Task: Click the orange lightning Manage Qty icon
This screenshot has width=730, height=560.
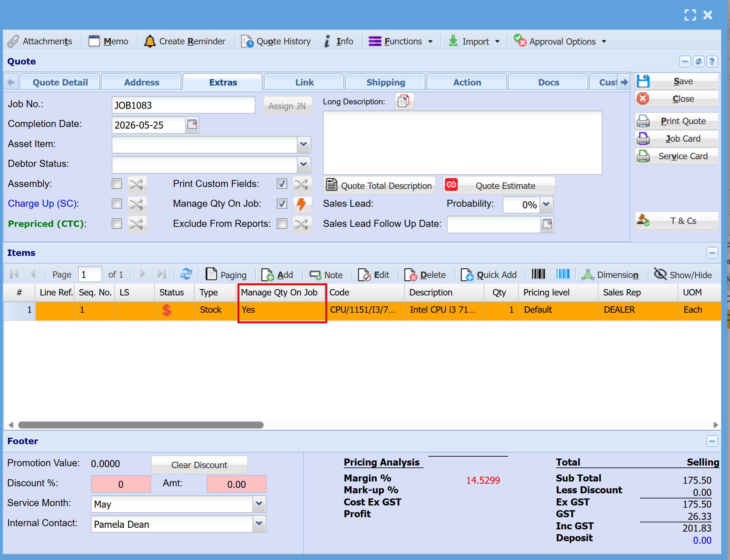Action: click(301, 204)
